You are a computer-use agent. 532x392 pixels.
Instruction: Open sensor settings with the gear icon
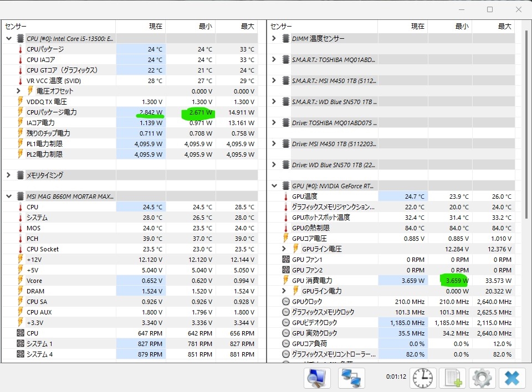pos(482,378)
